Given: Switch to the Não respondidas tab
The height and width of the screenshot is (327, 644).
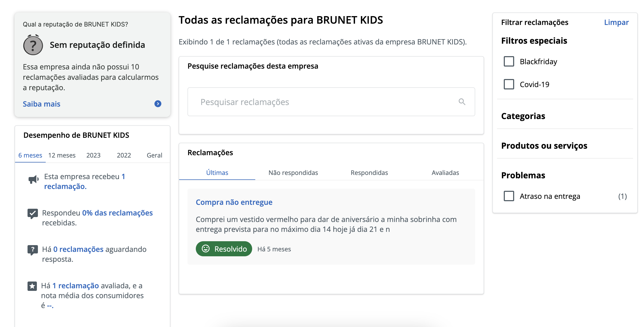Looking at the screenshot, I should tap(293, 173).
